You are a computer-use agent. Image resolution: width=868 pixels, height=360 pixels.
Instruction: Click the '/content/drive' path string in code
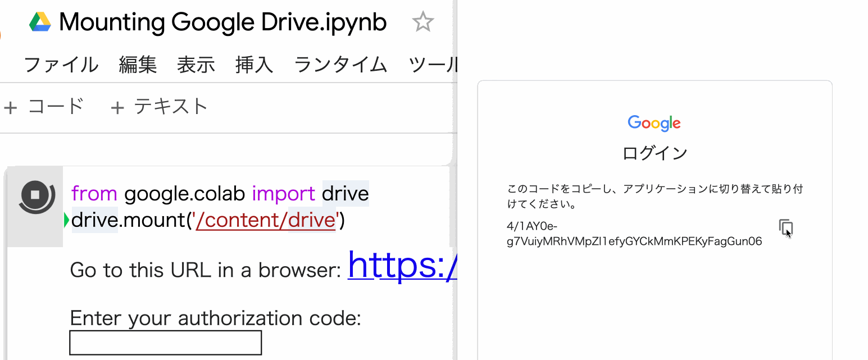(265, 221)
